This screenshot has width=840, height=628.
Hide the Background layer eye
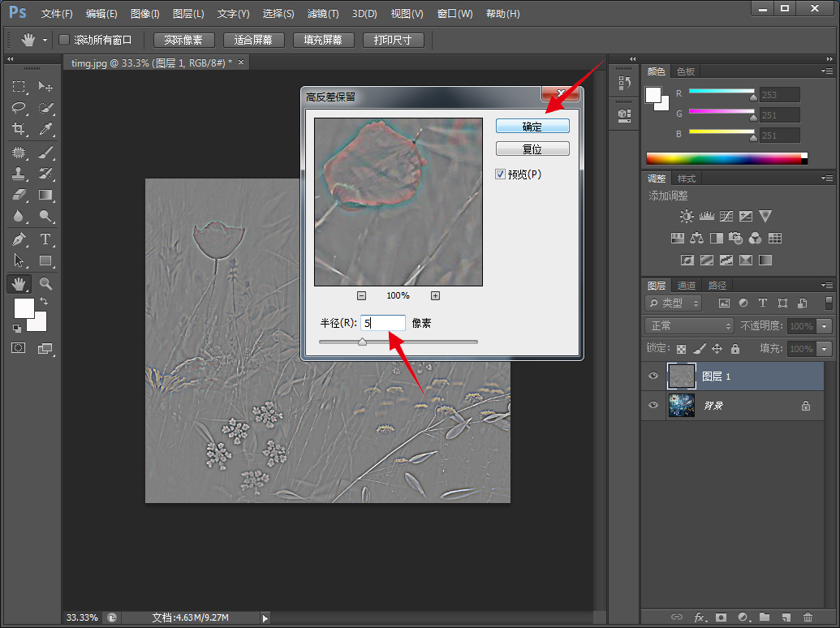[x=653, y=406]
